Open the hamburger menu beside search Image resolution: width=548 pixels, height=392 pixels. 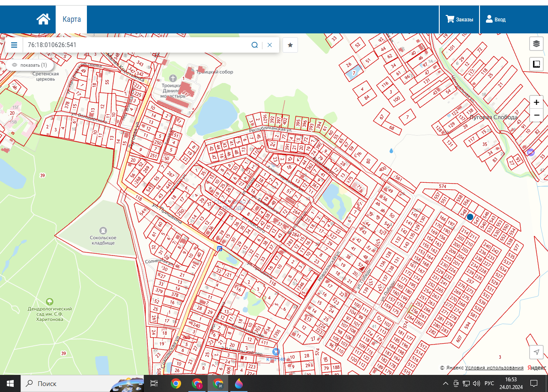point(14,45)
